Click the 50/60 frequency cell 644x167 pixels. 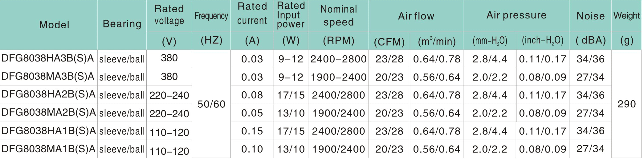click(211, 104)
